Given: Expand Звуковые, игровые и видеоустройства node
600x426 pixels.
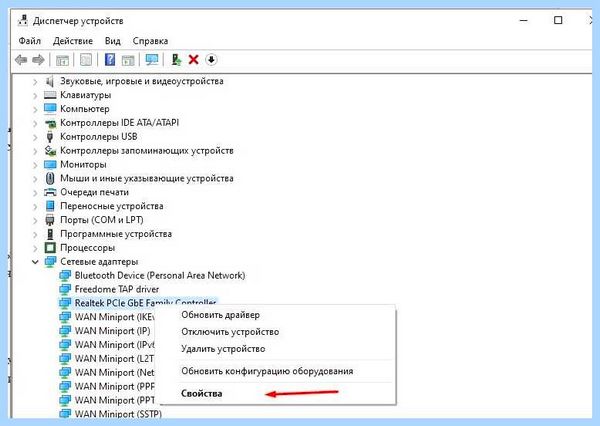Looking at the screenshot, I should (x=35, y=82).
